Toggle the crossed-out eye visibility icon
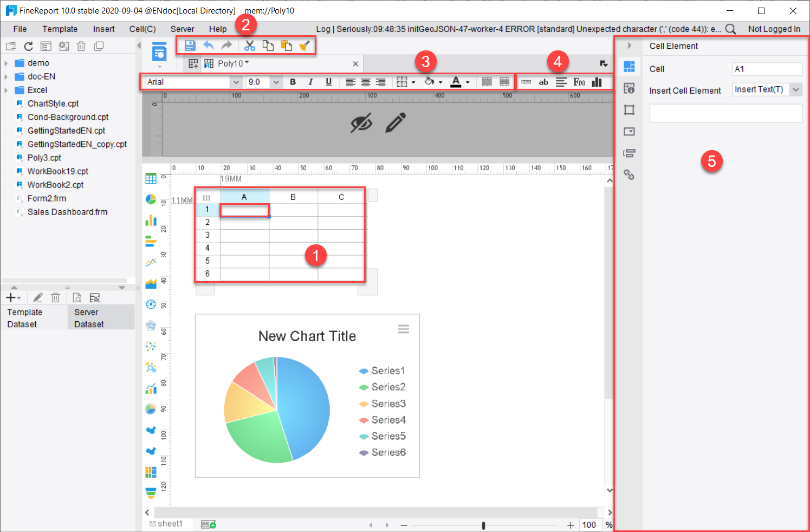810x532 pixels. point(361,123)
